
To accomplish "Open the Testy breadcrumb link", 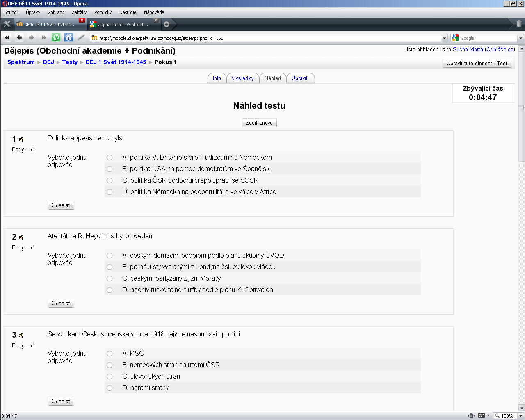I will click(x=70, y=62).
